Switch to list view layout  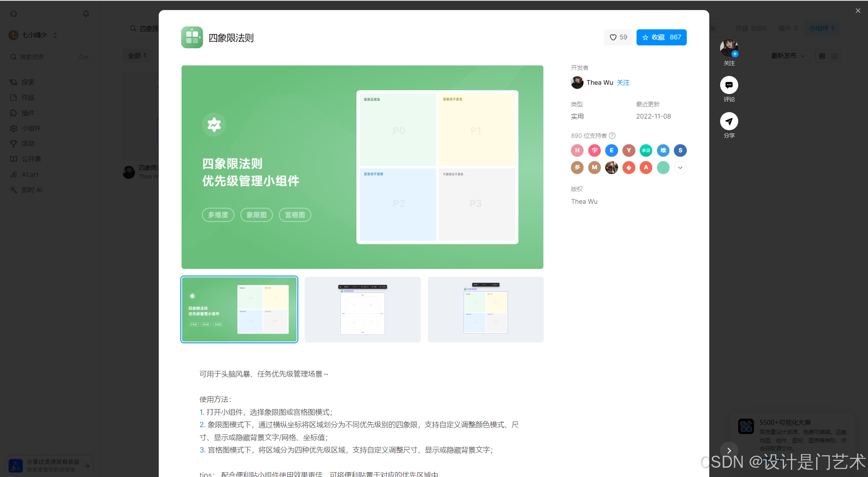(x=835, y=56)
